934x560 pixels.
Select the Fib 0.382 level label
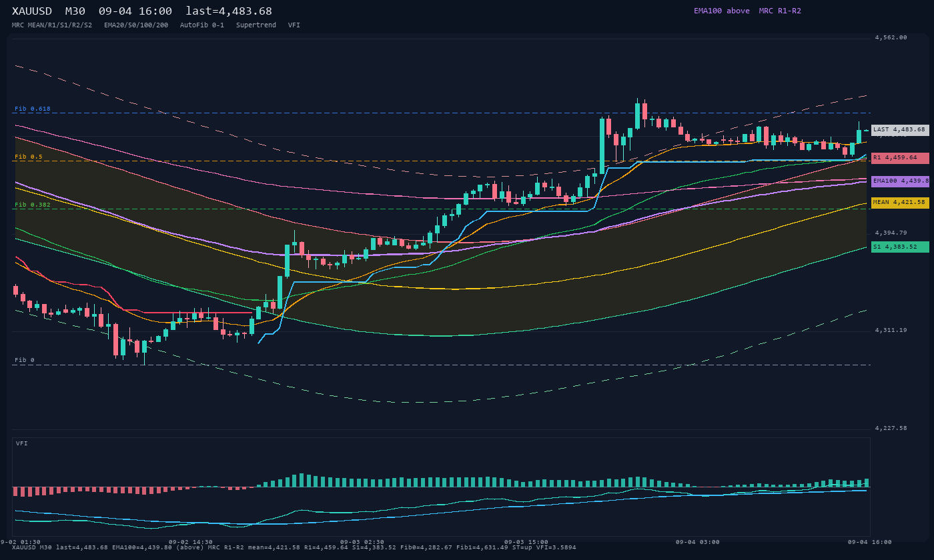pyautogui.click(x=33, y=205)
